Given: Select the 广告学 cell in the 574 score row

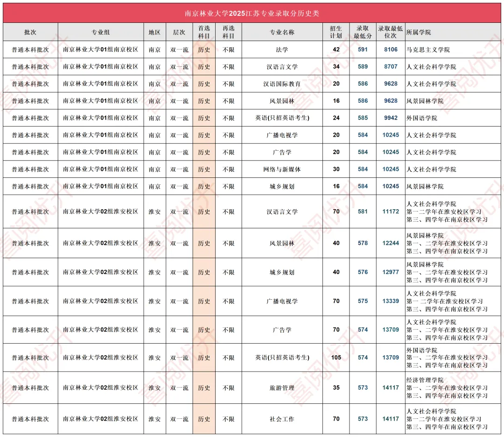Looking at the screenshot, I should click(x=282, y=330).
